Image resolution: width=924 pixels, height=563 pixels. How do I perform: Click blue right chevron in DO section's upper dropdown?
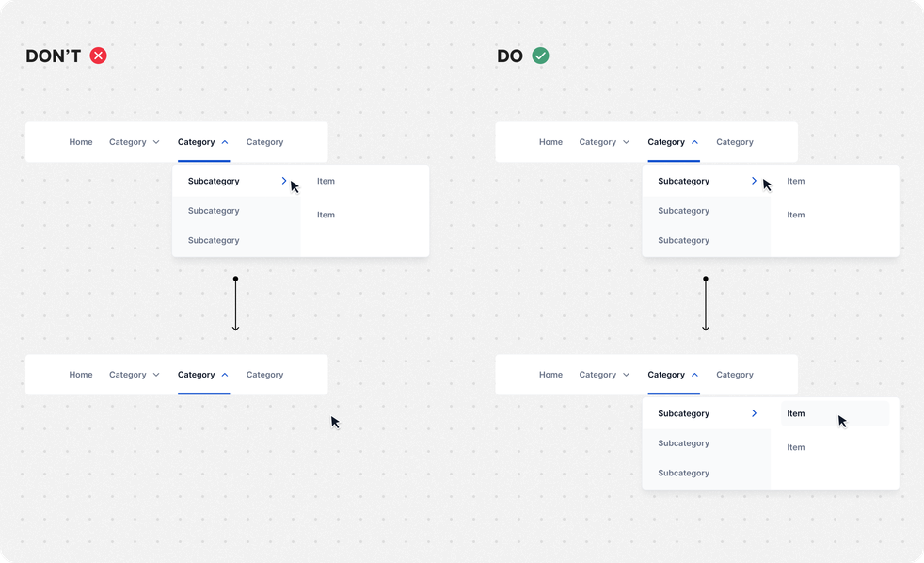(754, 181)
